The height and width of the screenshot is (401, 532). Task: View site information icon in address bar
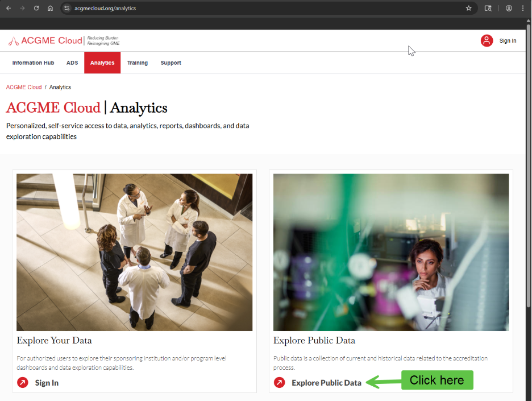pyautogui.click(x=67, y=8)
